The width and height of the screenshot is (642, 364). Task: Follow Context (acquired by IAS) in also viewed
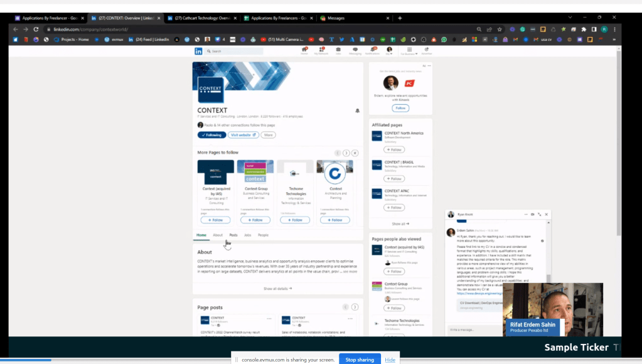coord(394,272)
